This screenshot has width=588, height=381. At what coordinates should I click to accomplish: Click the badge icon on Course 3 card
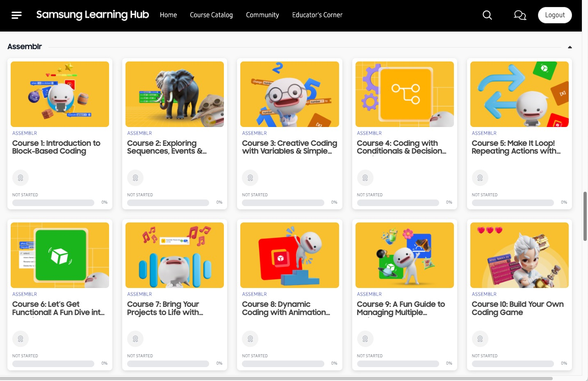pyautogui.click(x=250, y=178)
